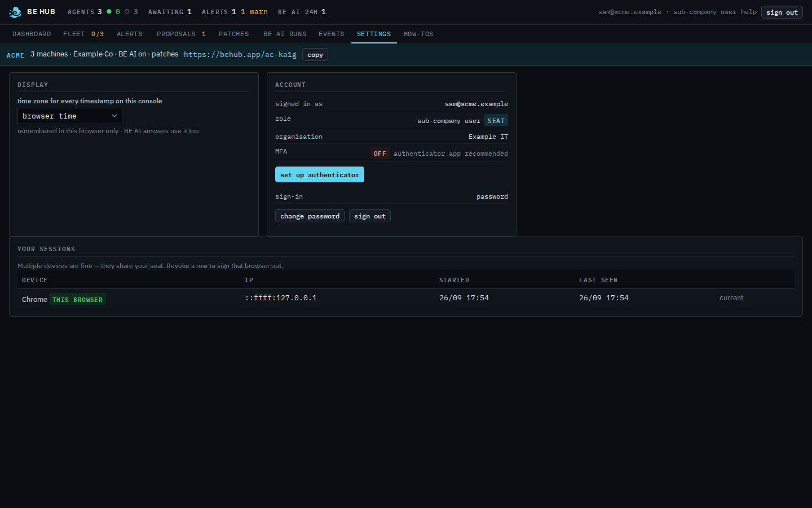Sign out from the Account panel
812x508 pixels.
point(370,216)
